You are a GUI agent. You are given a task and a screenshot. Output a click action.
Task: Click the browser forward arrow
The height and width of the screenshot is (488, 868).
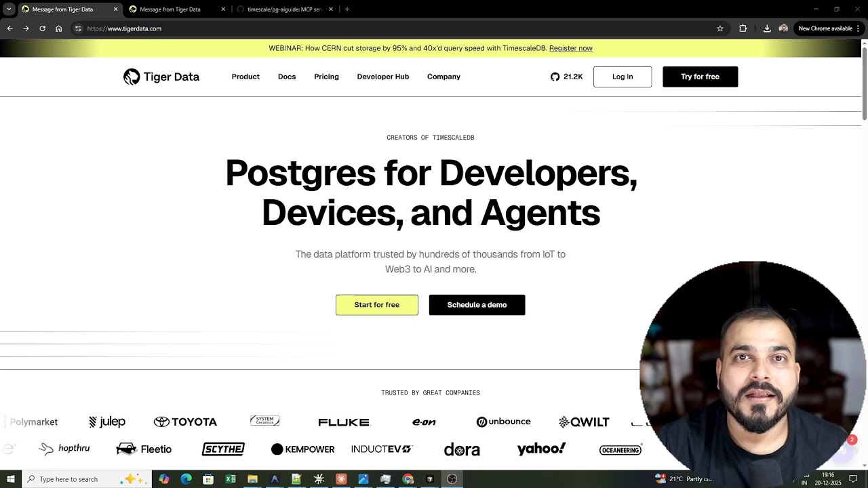[x=26, y=28]
